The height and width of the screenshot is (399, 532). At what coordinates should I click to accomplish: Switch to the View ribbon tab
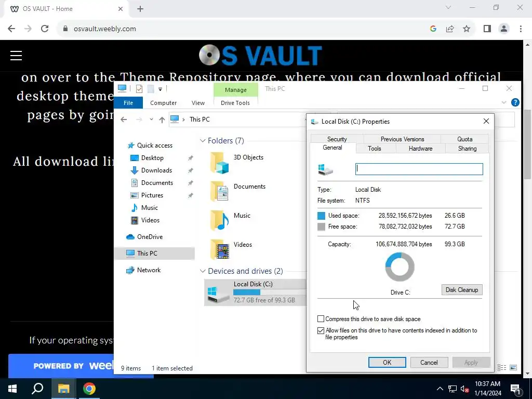click(198, 103)
